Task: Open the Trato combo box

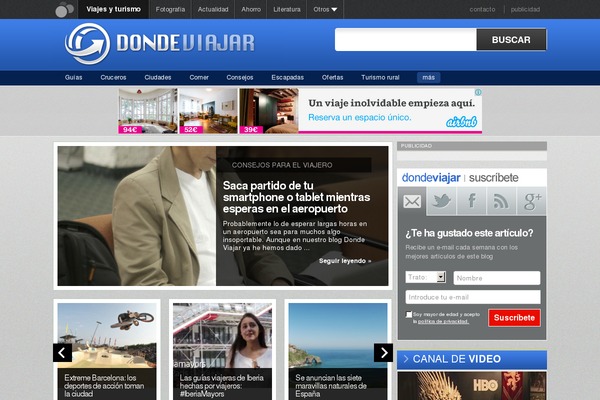Action: (x=425, y=277)
